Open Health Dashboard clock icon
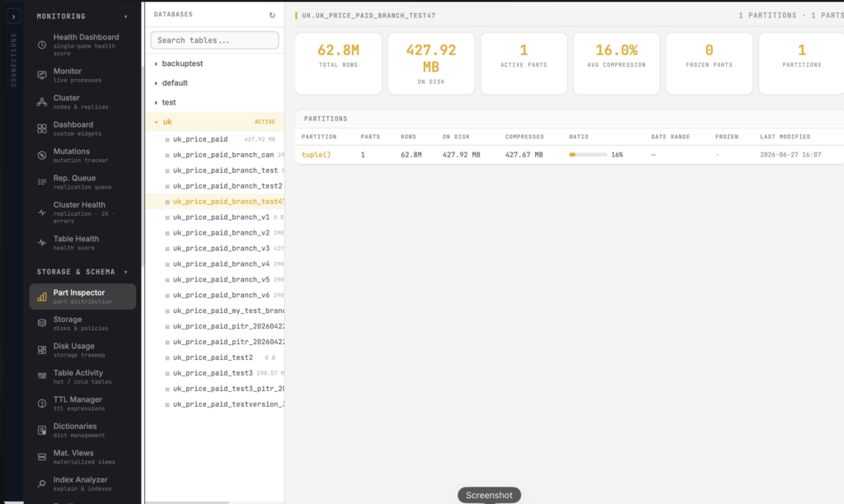This screenshot has width=844, height=504. [x=42, y=44]
